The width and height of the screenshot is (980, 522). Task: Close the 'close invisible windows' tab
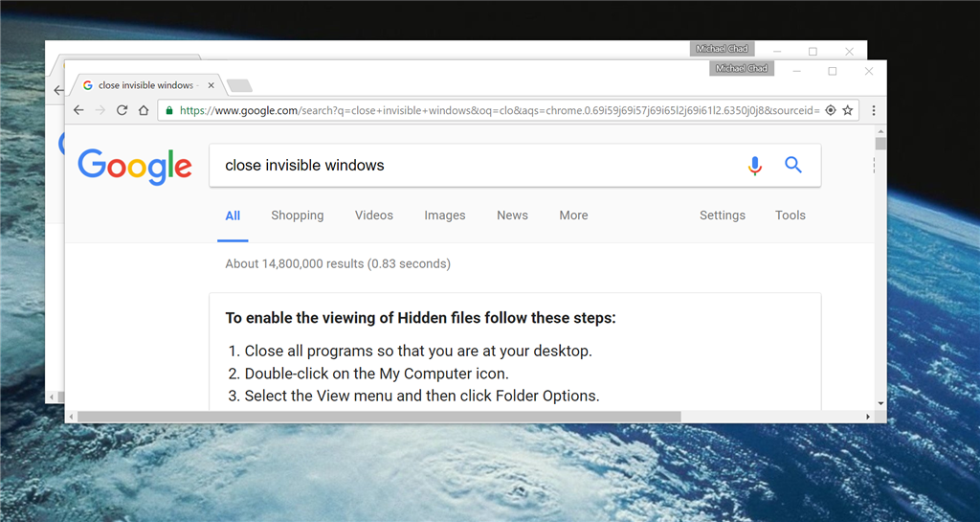tap(211, 85)
